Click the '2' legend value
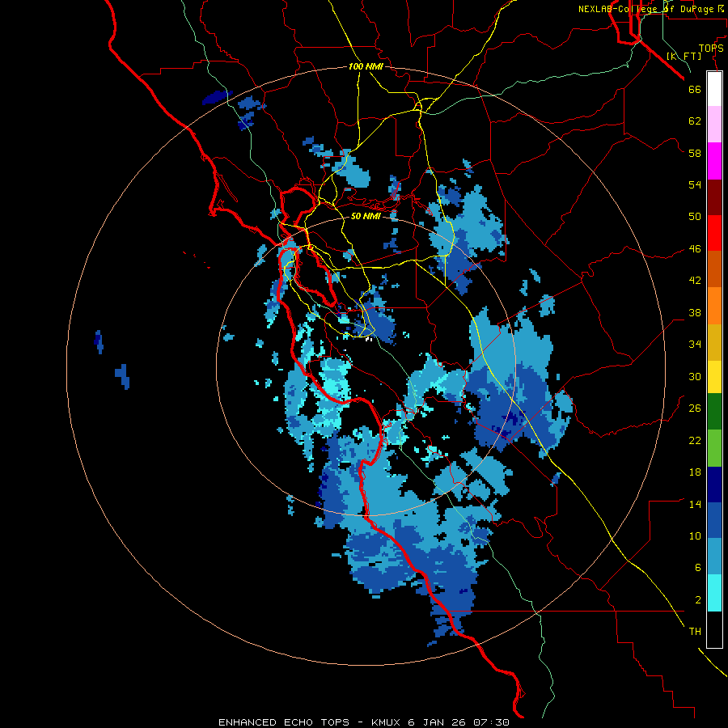 pyautogui.click(x=698, y=600)
